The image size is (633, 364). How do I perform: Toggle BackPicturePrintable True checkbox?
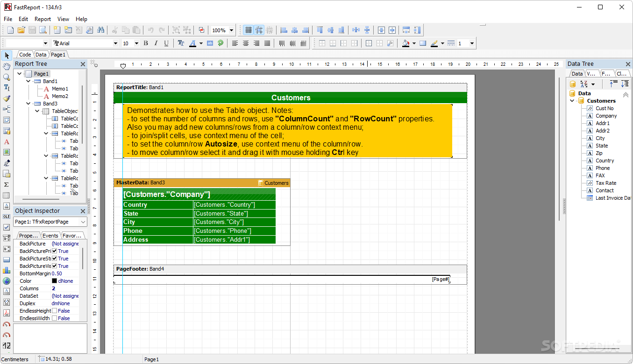coord(54,251)
